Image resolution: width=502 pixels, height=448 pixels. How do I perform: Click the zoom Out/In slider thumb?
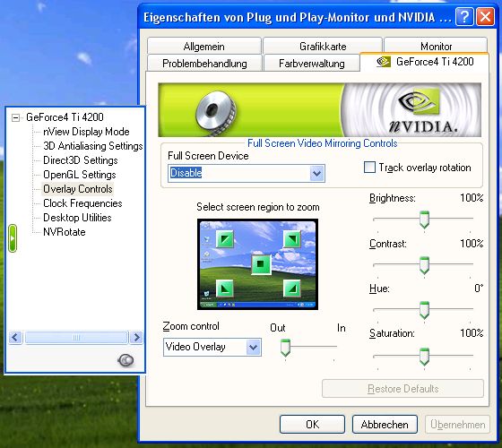coord(285,348)
